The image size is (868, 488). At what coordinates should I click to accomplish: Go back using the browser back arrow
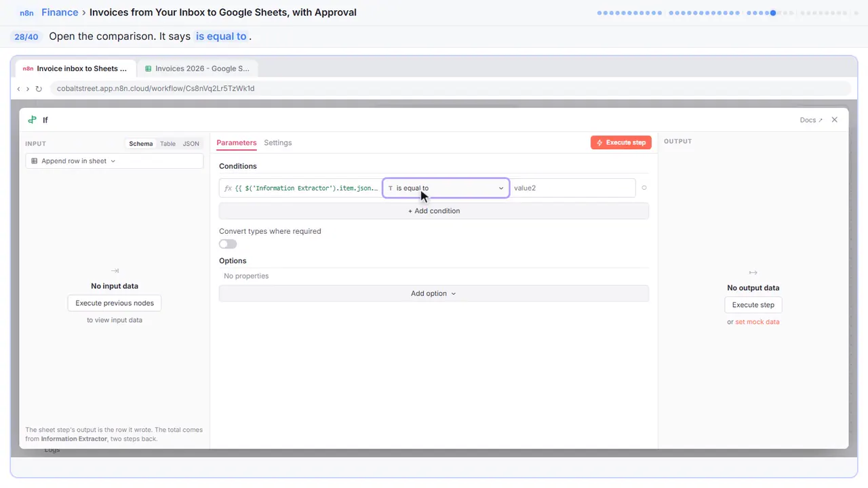coord(18,89)
